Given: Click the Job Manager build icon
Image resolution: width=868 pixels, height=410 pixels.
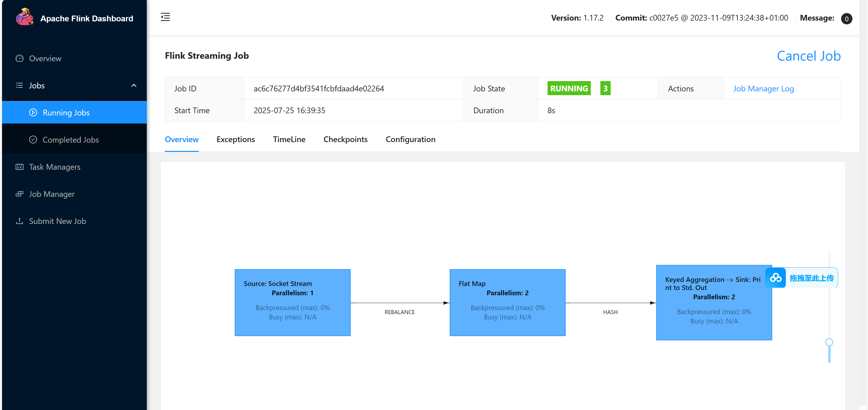Looking at the screenshot, I should (x=20, y=194).
